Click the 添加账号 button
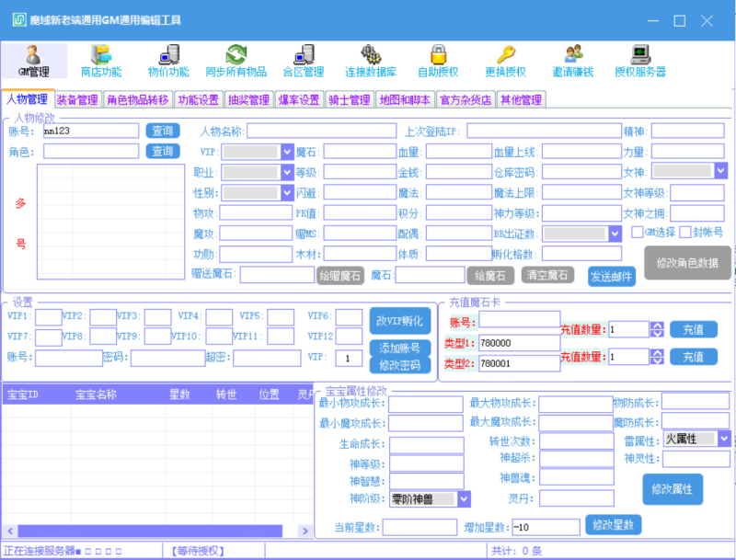 tap(400, 348)
